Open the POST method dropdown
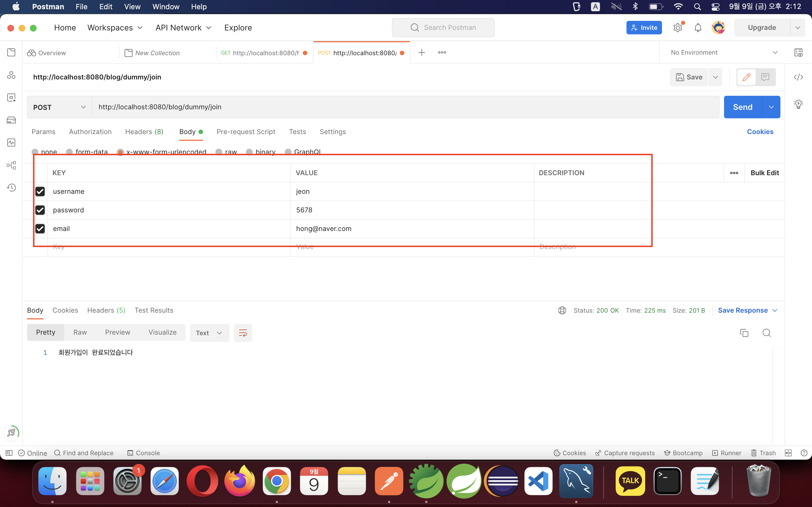Screen dimensions: 812x507 (x=59, y=107)
